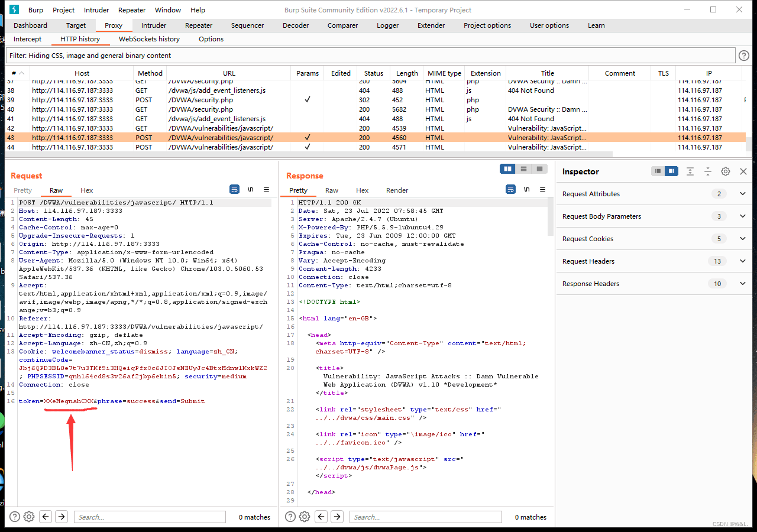
Task: Open the Repeater menu
Action: click(132, 10)
